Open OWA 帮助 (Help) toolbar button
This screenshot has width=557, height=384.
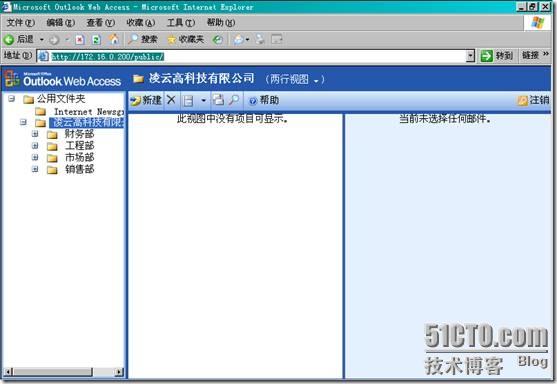coord(264,101)
